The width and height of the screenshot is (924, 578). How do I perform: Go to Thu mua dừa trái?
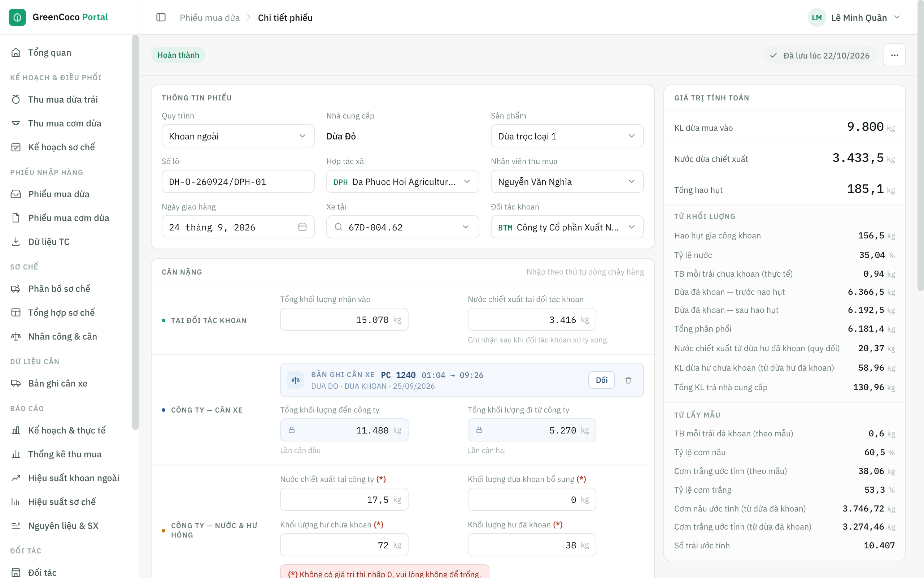tap(67, 99)
